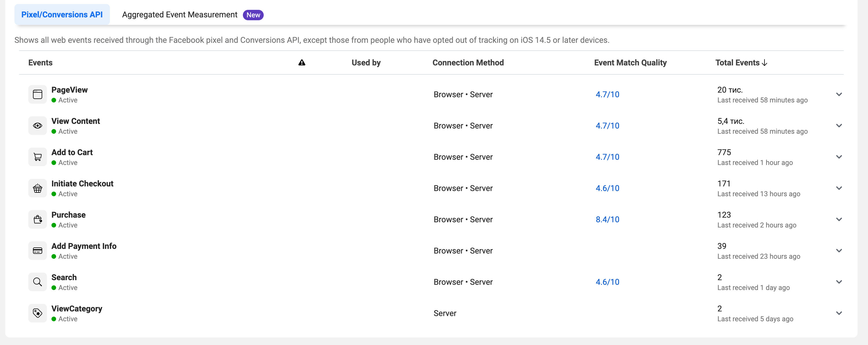The image size is (868, 345).
Task: Open Search match quality 4.6/10 link
Action: 607,282
